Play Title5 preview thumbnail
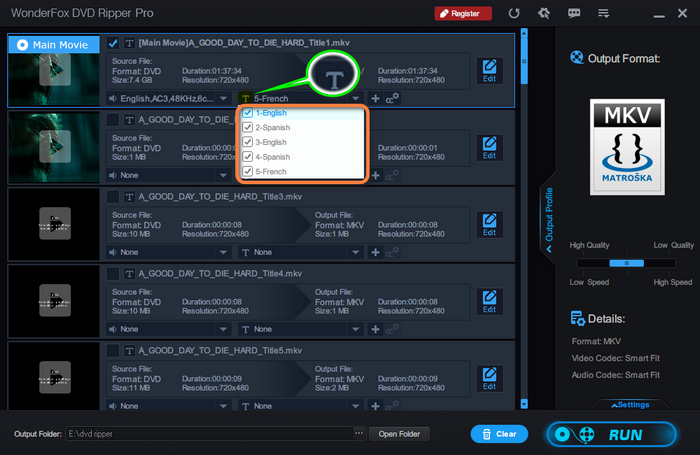Screen dimensions: 700x455 click(x=55, y=377)
